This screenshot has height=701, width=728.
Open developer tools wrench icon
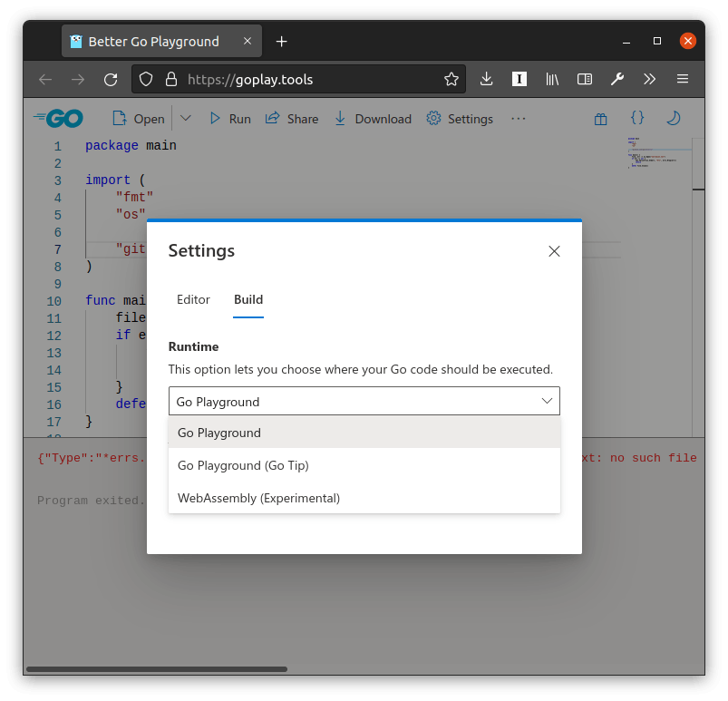pos(617,79)
